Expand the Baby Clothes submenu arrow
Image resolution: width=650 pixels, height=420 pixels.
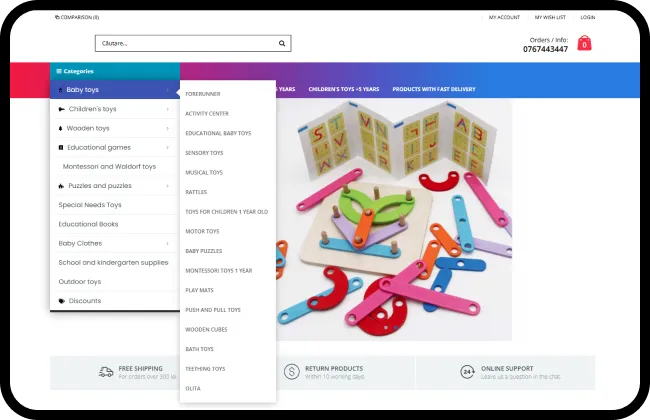point(167,243)
